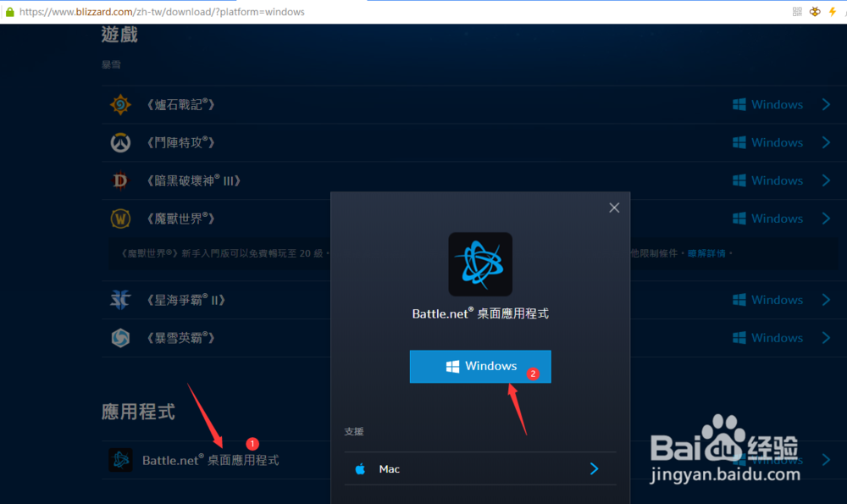
Task: Click the blizzard.com URL in the address bar
Action: pyautogui.click(x=162, y=12)
